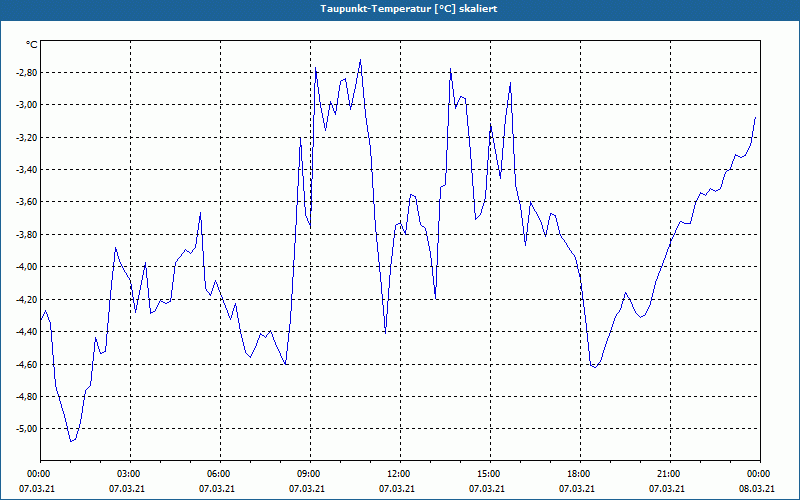Pick the "07.03.21" date under 12:00

pyautogui.click(x=397, y=488)
